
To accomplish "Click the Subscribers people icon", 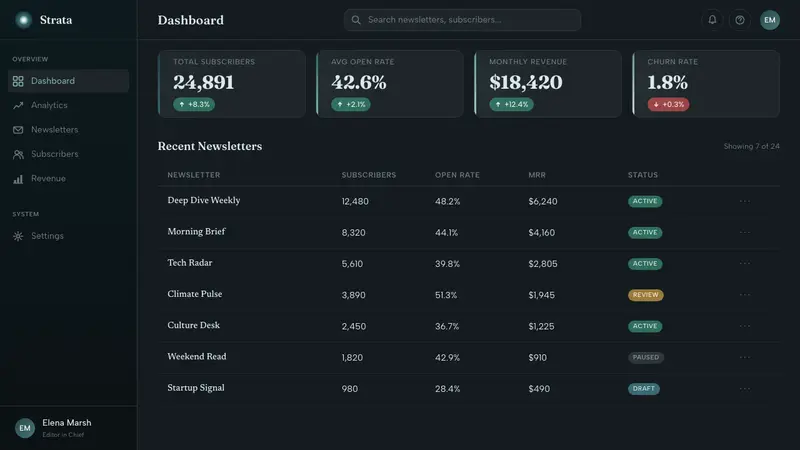I will 18,155.
